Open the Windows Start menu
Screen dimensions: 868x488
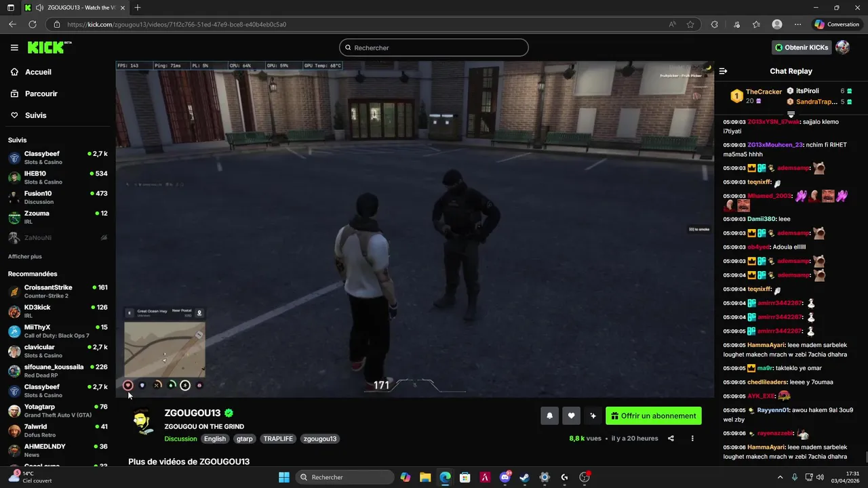tap(284, 477)
